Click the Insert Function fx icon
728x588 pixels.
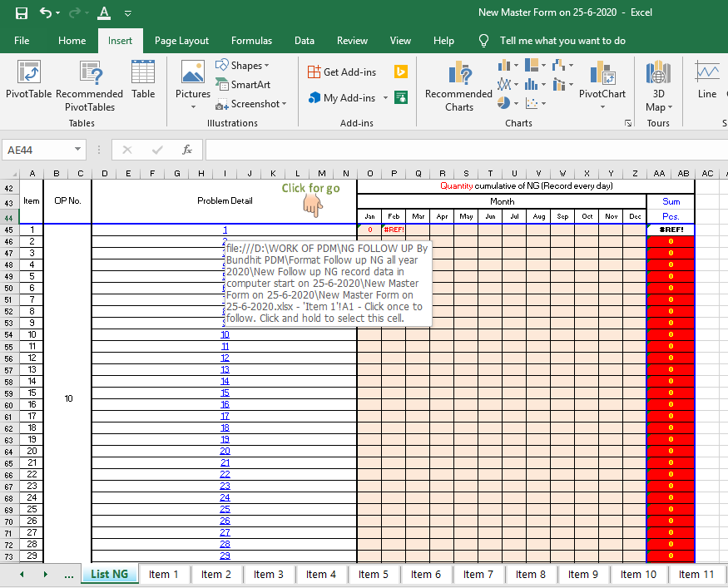coord(187,150)
